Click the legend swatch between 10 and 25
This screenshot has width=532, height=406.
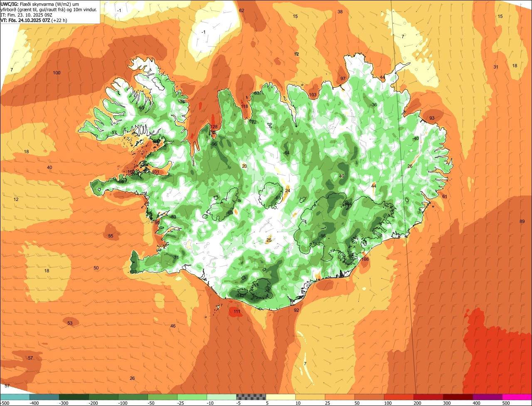pyautogui.click(x=310, y=396)
